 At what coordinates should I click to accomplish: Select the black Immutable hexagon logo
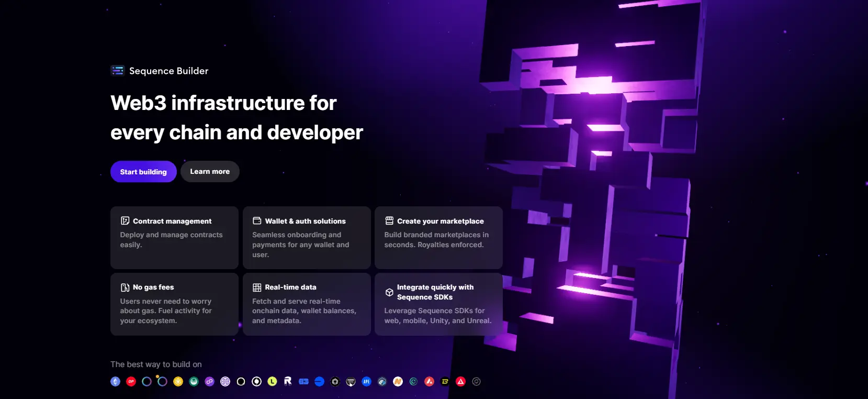335,382
